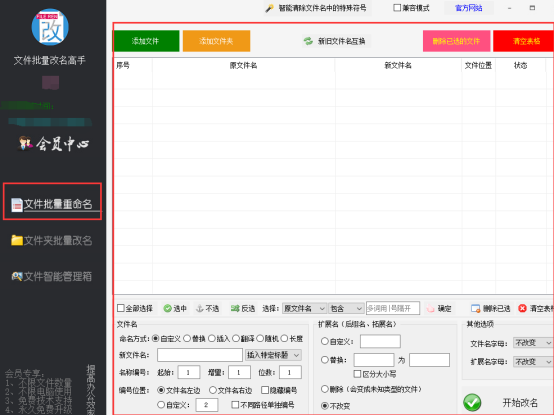The width and height of the screenshot is (554, 416).
Task: Click the 文件批量重命名 document icon
Action: 17,205
